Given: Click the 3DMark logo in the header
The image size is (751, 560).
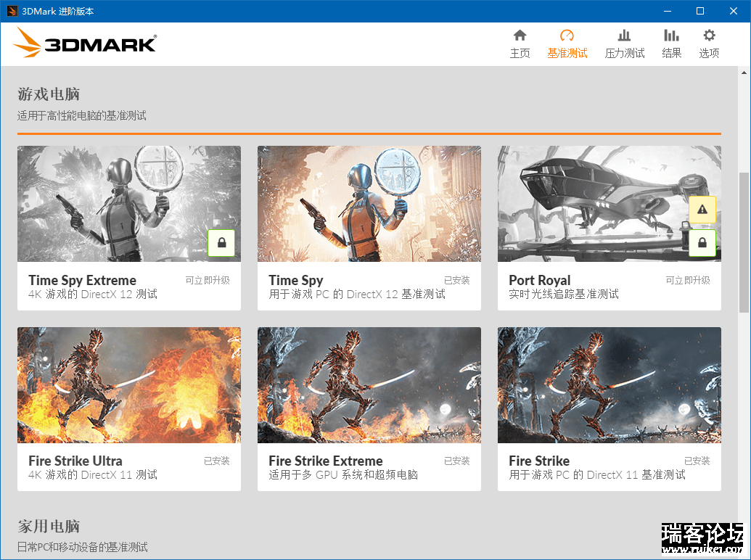Looking at the screenshot, I should click(85, 43).
